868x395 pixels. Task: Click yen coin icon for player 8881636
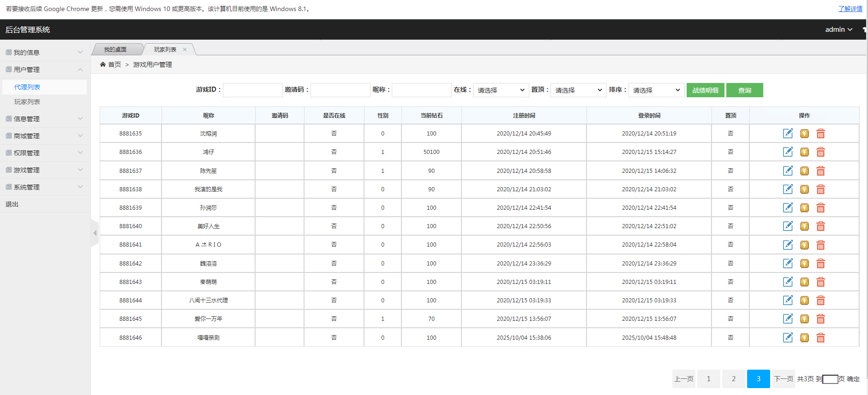coord(804,152)
